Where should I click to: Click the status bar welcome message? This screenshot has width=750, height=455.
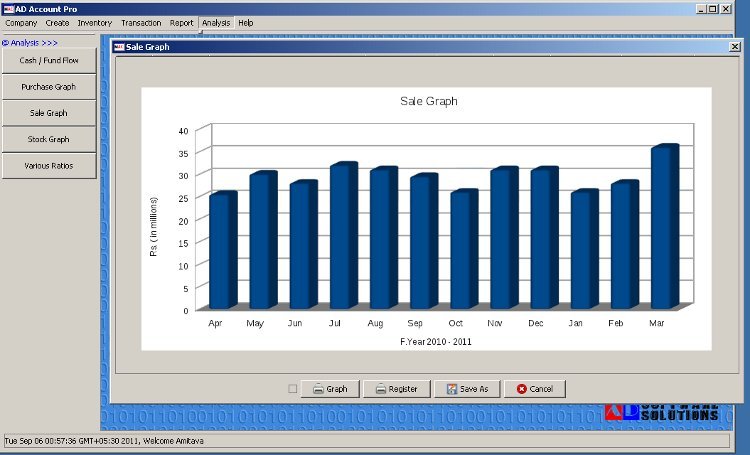click(104, 441)
